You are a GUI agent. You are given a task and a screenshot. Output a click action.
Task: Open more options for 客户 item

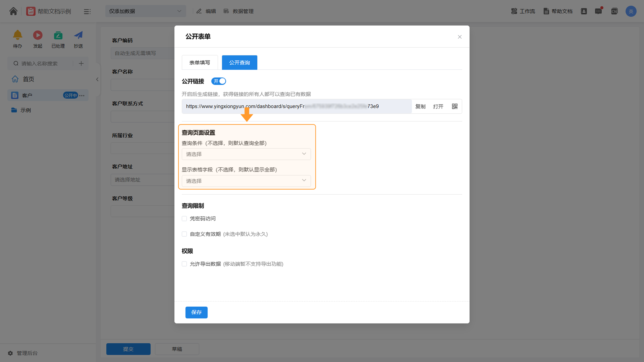point(82,95)
